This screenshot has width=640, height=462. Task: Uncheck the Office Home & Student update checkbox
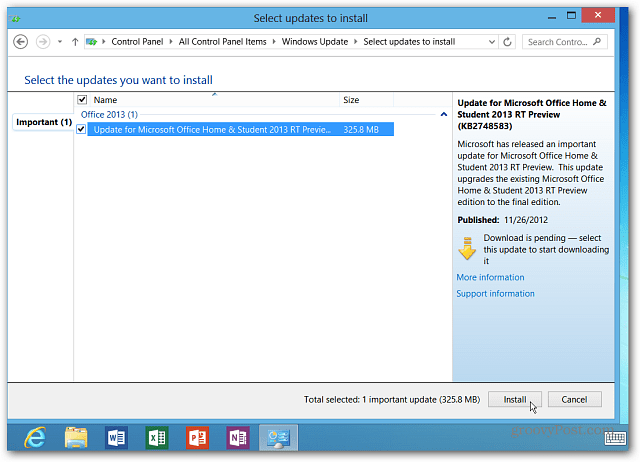tap(81, 129)
